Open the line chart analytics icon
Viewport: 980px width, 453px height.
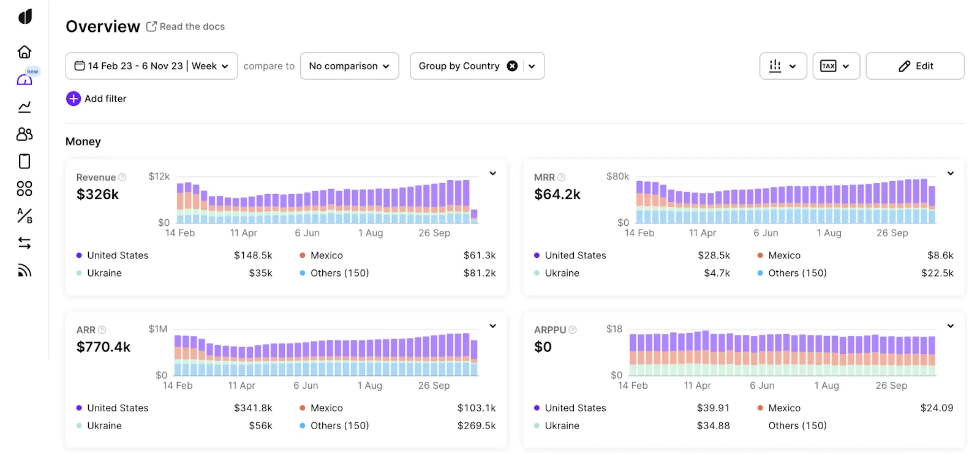tap(24, 107)
